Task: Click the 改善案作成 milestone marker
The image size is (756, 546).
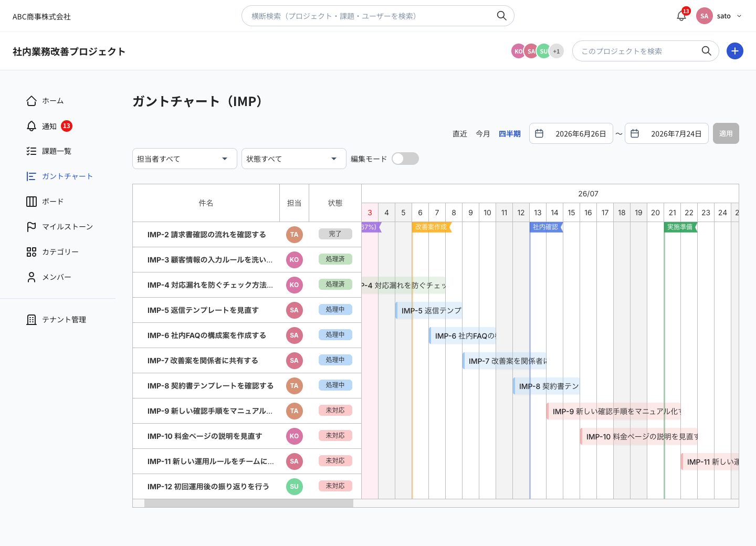Action: click(x=432, y=227)
